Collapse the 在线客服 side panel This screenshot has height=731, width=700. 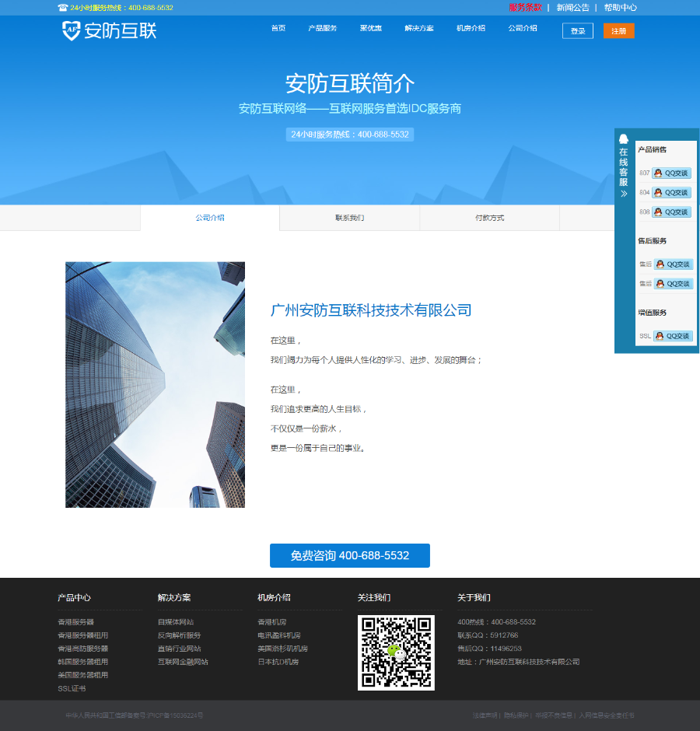[x=623, y=194]
